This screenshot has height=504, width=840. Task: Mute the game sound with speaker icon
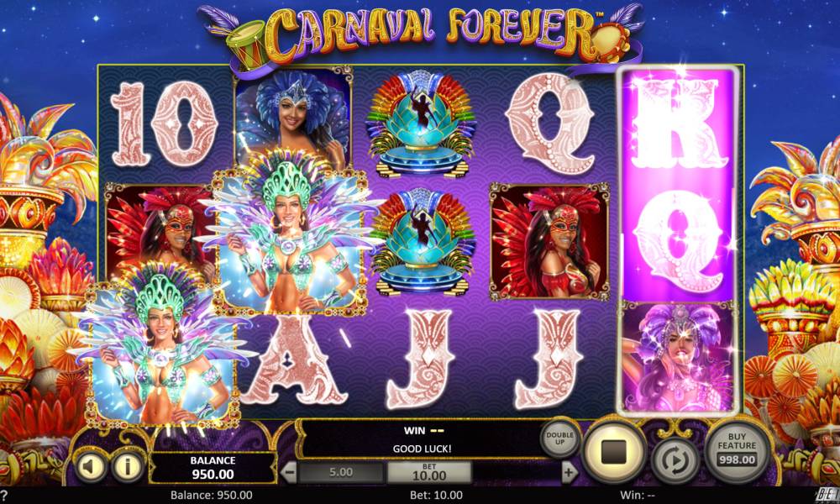coord(91,467)
